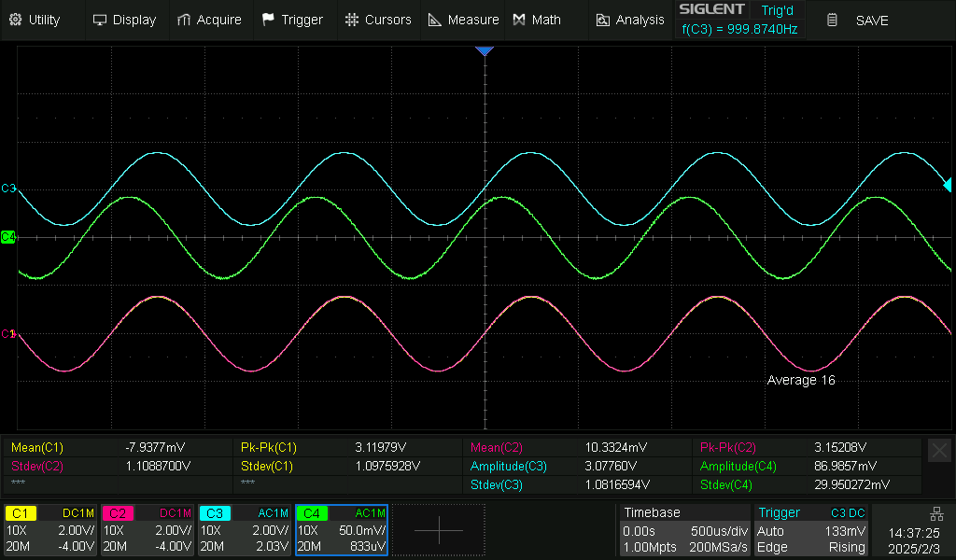Click the trigger position marker at top
The width and height of the screenshot is (956, 560).
point(484,50)
